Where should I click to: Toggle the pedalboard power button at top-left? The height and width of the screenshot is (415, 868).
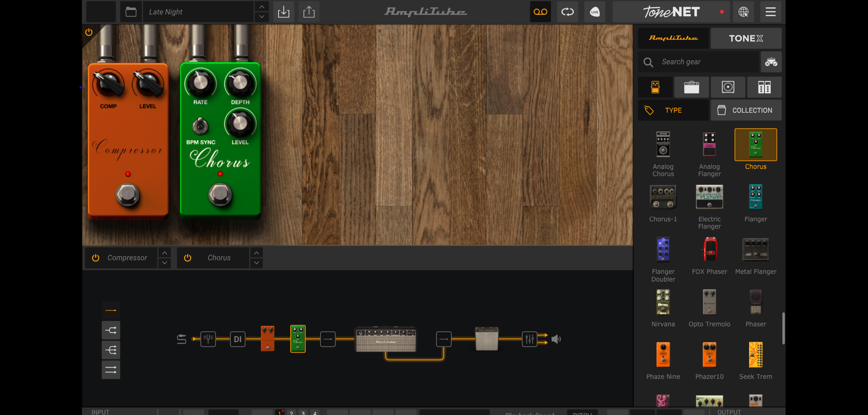click(x=89, y=32)
